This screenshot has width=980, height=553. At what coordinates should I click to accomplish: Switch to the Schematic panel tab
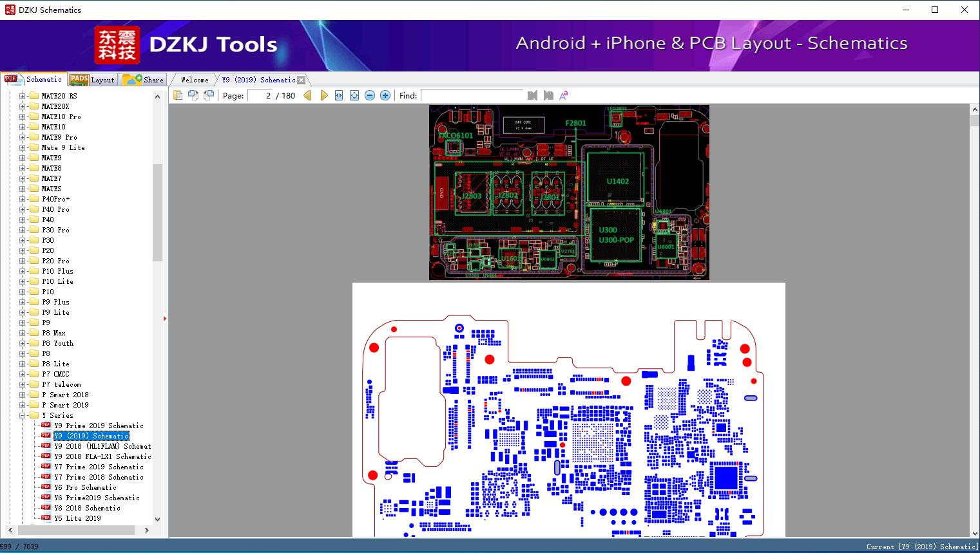point(34,79)
